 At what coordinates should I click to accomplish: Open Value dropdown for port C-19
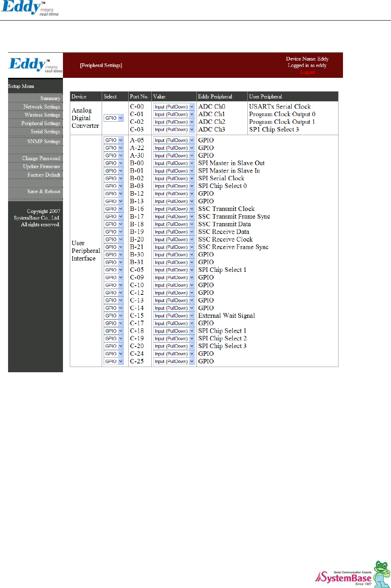(x=174, y=339)
